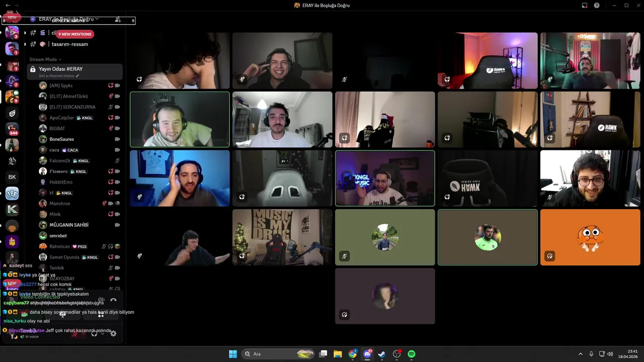Focus the orange Gumball avatar tile
Screen dimensions: 644x362
[x=590, y=237]
